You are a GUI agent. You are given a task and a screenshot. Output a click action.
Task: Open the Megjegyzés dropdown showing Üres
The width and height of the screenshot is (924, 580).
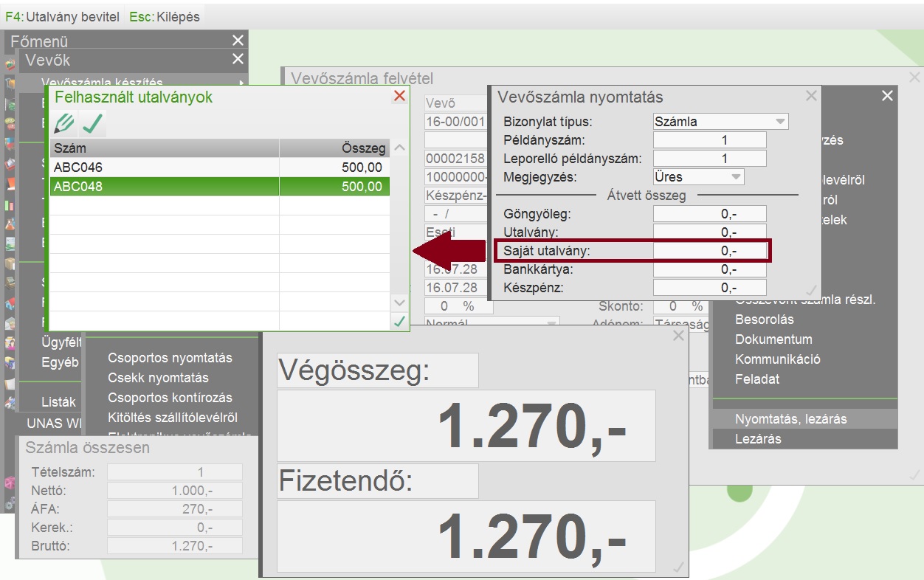[698, 177]
